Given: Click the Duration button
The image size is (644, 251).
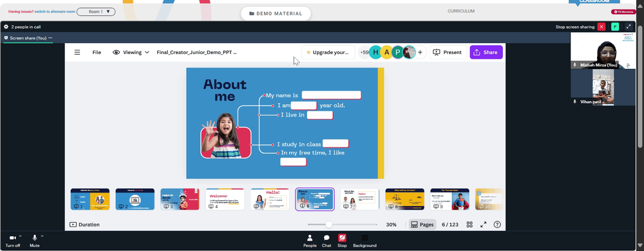Looking at the screenshot, I should [84, 225].
